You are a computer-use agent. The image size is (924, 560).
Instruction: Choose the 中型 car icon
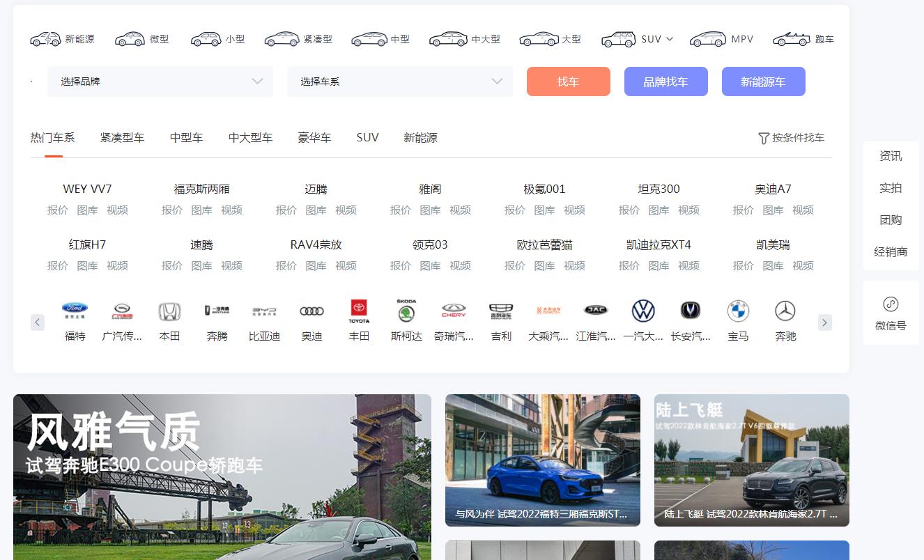[369, 39]
